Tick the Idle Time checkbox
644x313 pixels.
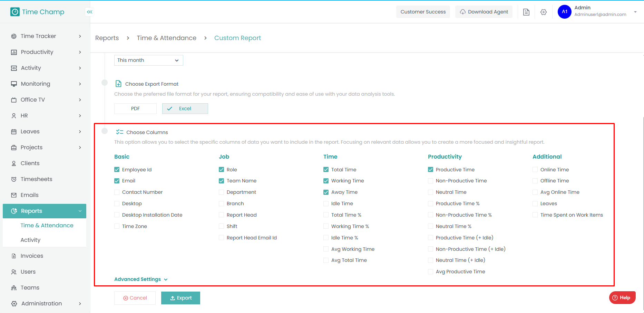pos(326,203)
